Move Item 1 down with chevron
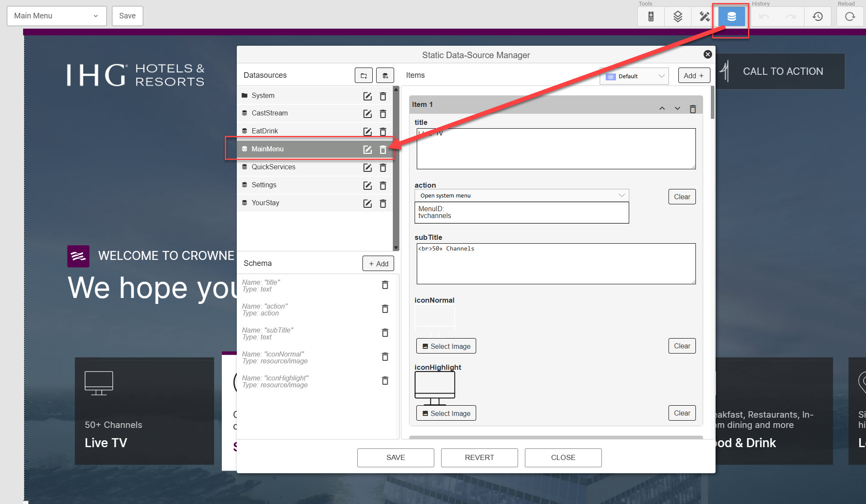The image size is (866, 504). pyautogui.click(x=677, y=109)
